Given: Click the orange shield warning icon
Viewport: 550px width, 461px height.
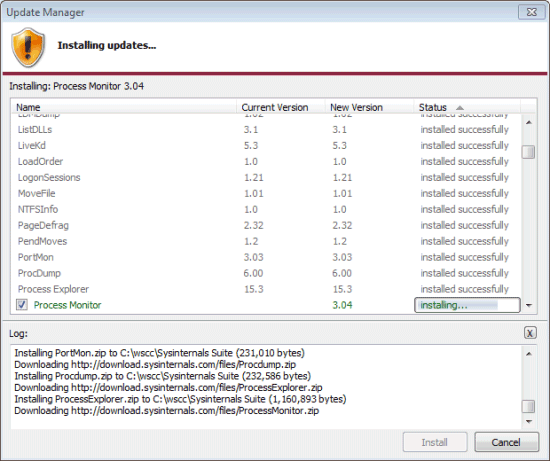Looking at the screenshot, I should 28,47.
